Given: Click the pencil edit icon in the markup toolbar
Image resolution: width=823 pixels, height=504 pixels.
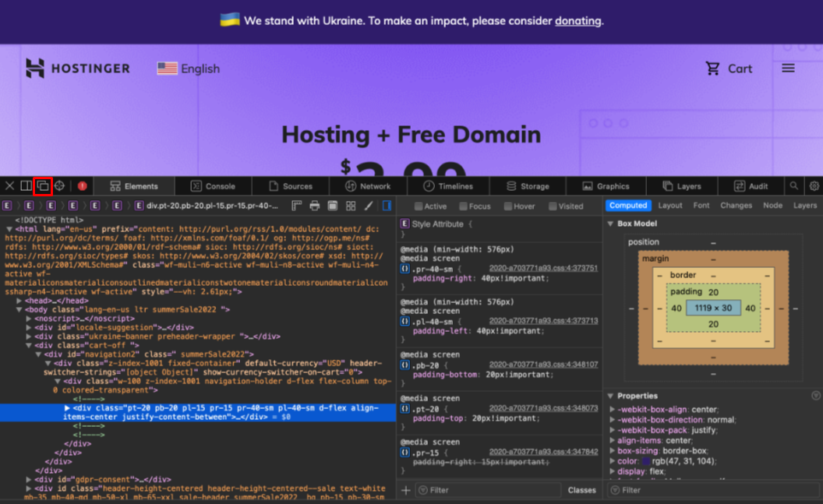Looking at the screenshot, I should point(369,206).
